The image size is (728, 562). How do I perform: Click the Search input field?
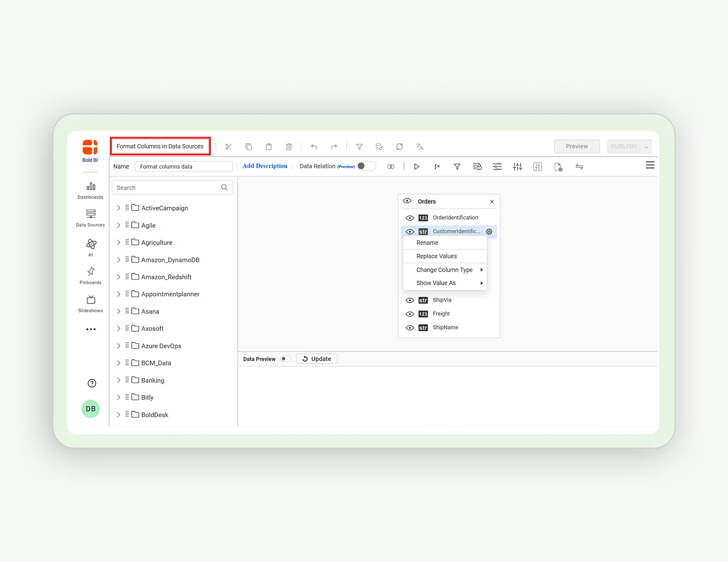(172, 188)
